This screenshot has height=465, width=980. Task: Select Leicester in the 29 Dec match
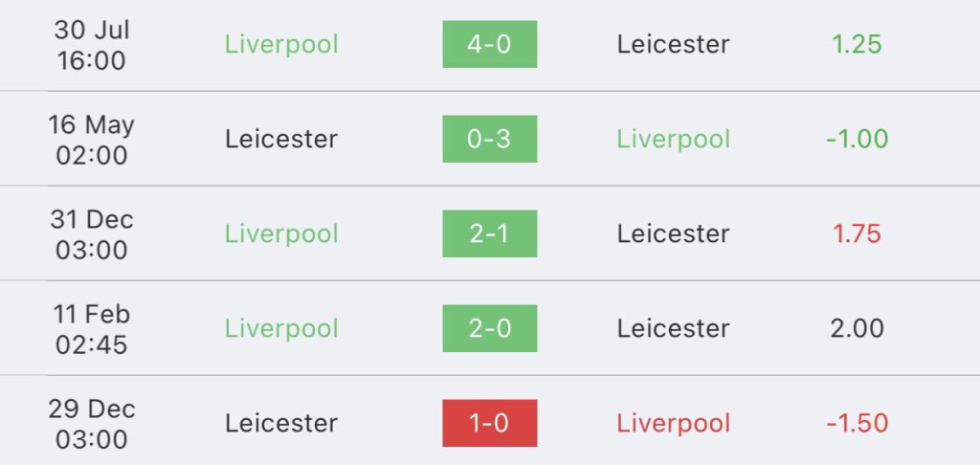(281, 423)
